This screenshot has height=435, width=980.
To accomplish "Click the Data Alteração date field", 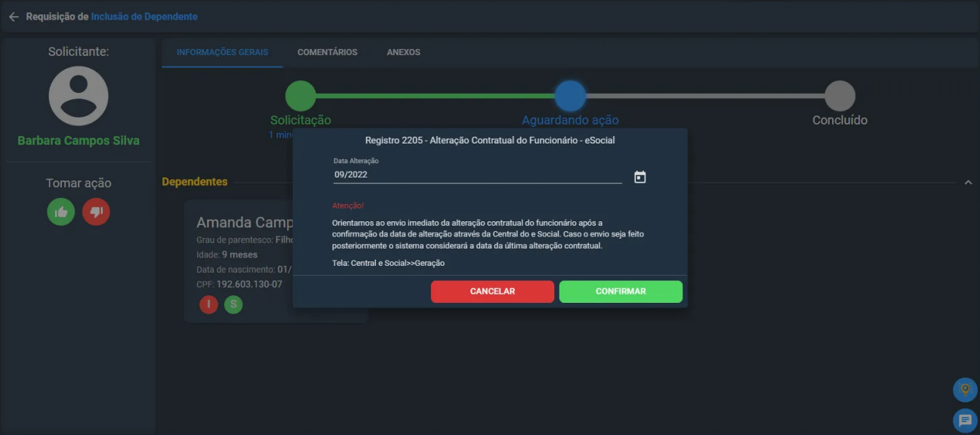I will tap(477, 174).
